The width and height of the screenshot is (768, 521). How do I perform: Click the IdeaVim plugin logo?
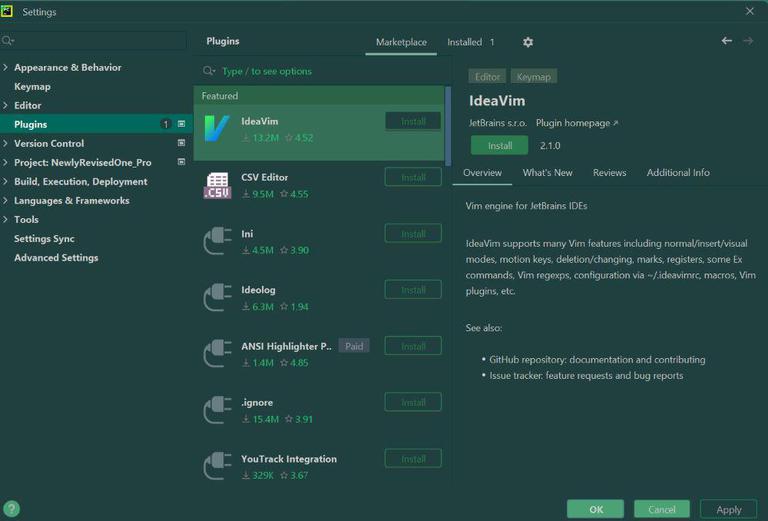click(216, 129)
